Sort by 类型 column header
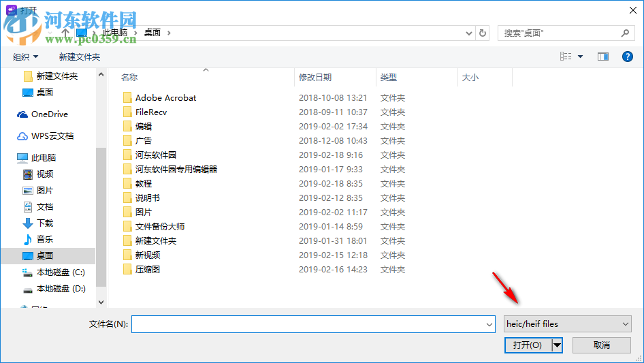Image resolution: width=644 pixels, height=363 pixels. click(389, 77)
